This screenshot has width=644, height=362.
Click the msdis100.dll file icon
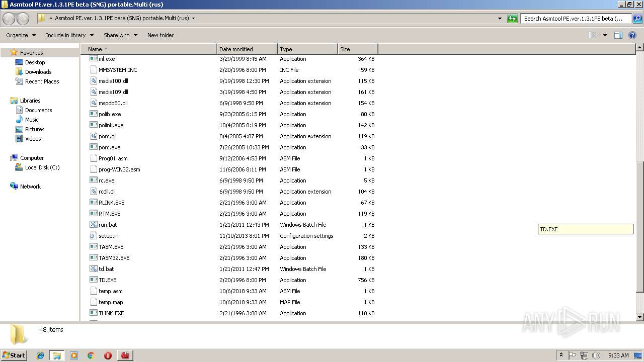click(x=93, y=81)
